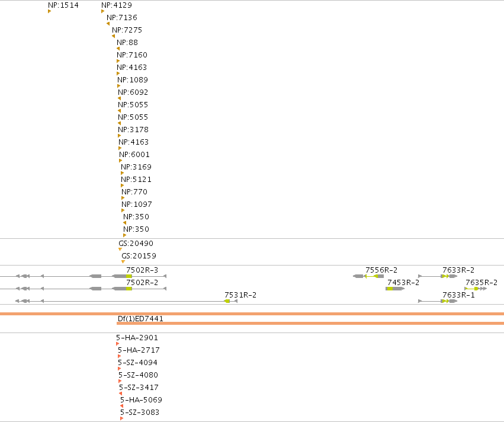Open the 7633R-2 transcript label
The height and width of the screenshot is (422, 504).
pyautogui.click(x=458, y=270)
